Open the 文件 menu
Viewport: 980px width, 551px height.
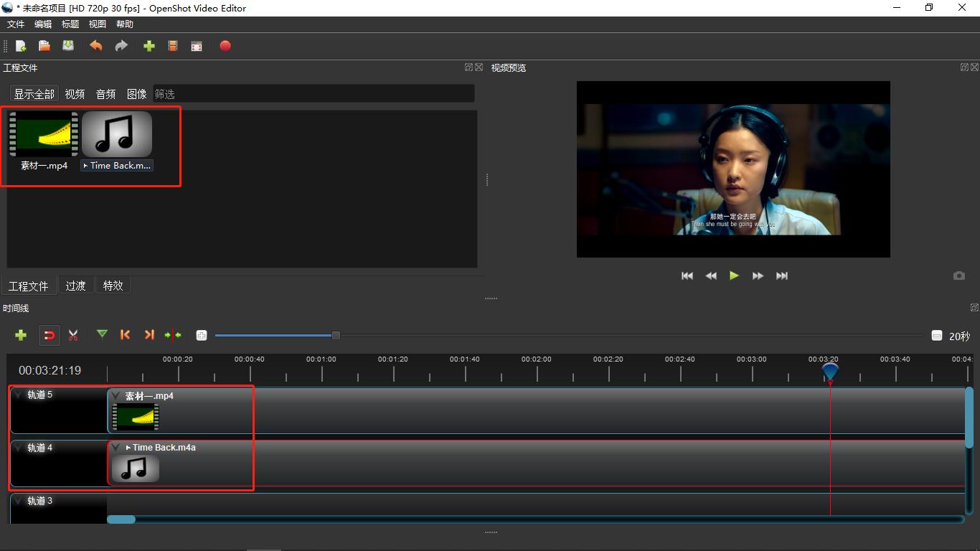pos(16,24)
